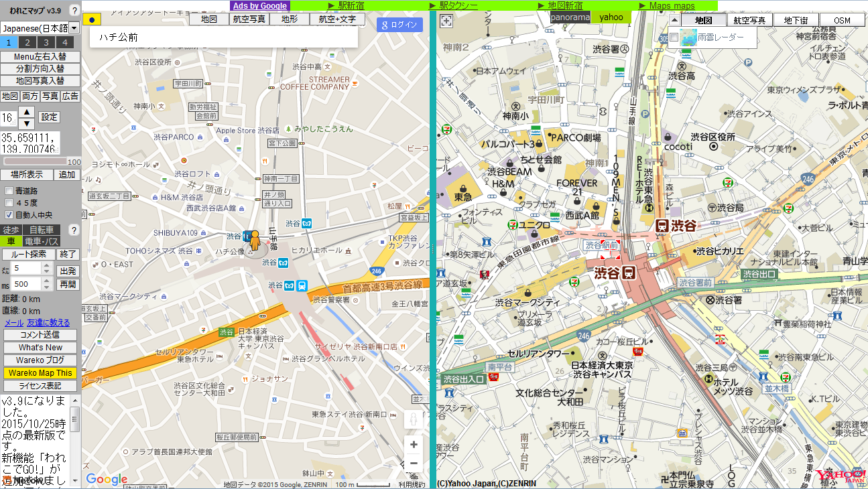Select 徒歩 walking mode

[x=13, y=230]
